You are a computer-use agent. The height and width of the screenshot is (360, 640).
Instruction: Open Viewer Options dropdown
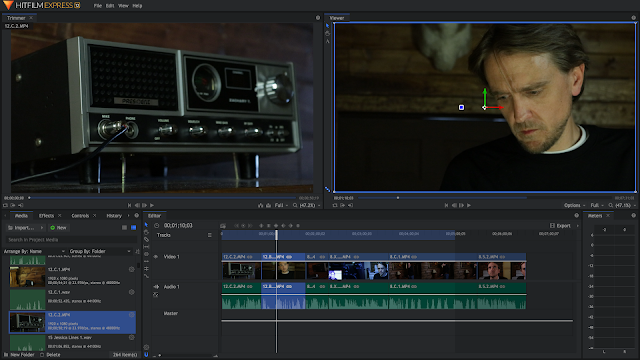pyautogui.click(x=574, y=205)
